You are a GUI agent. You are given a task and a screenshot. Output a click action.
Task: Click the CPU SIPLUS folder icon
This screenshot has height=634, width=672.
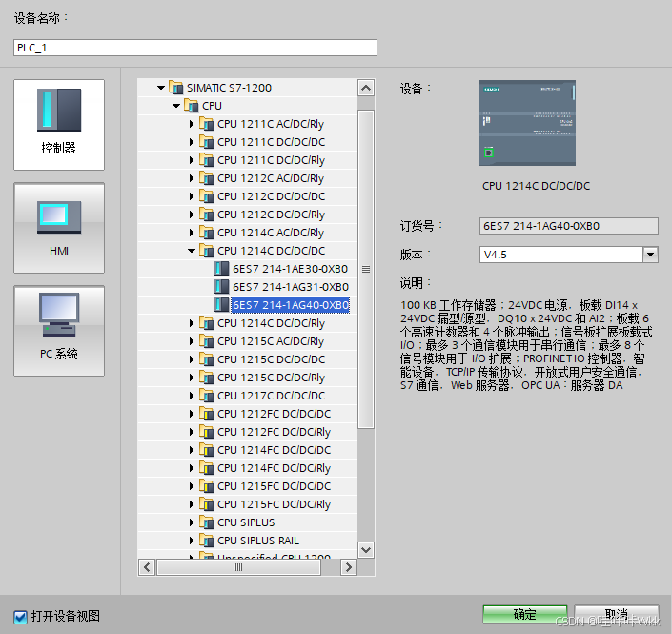click(207, 522)
